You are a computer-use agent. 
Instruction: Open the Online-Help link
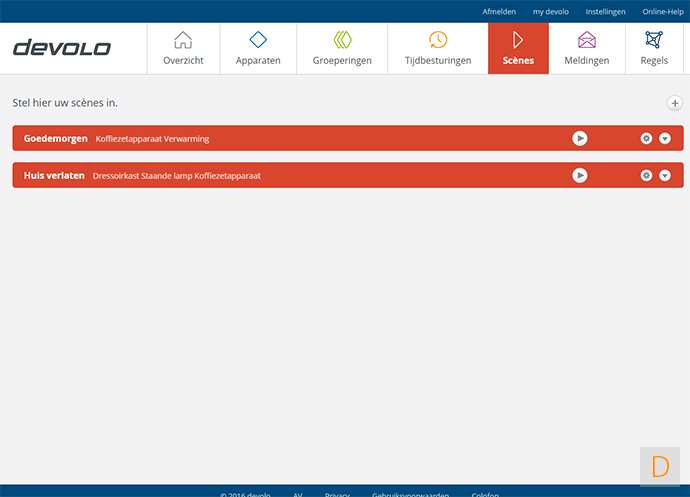tap(663, 11)
